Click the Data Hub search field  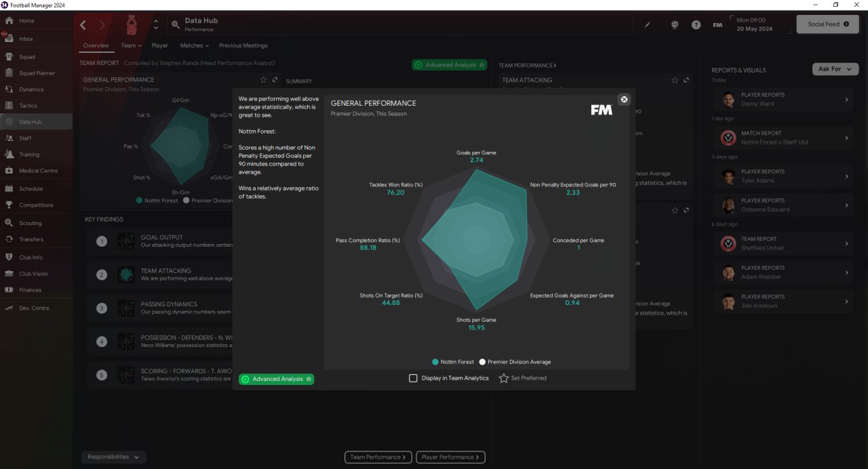coord(400,25)
